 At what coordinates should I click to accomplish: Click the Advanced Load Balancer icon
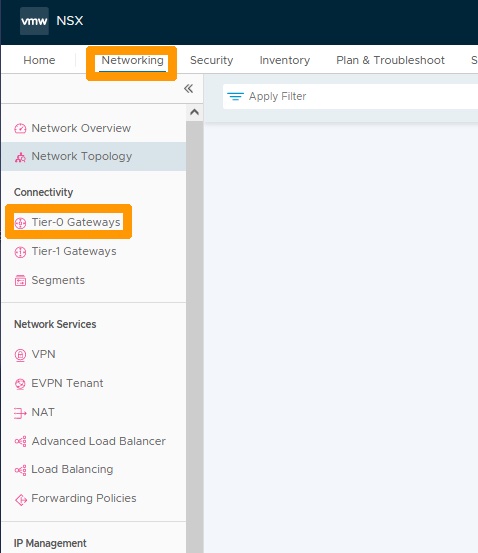20,442
